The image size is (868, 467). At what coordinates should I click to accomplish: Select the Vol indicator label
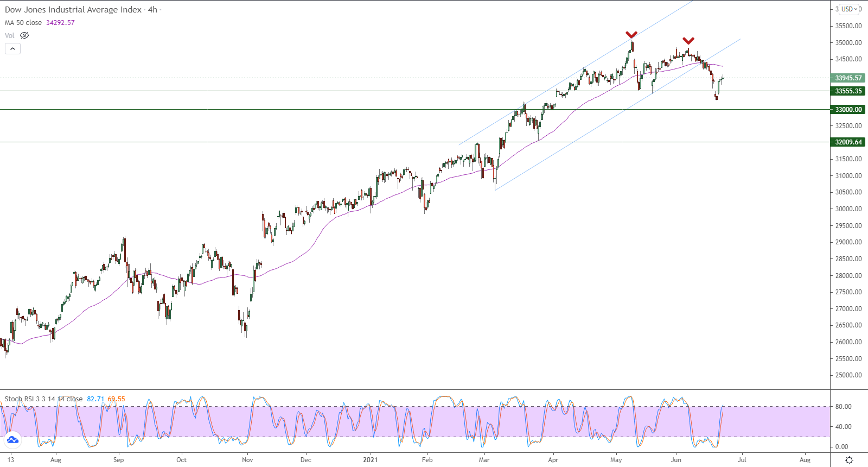pos(10,36)
